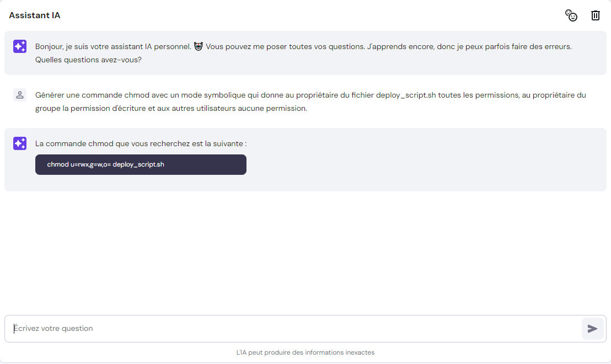Click the 'Quelles questions avez-vous?' line
Image resolution: width=611 pixels, height=364 pixels.
tap(88, 60)
